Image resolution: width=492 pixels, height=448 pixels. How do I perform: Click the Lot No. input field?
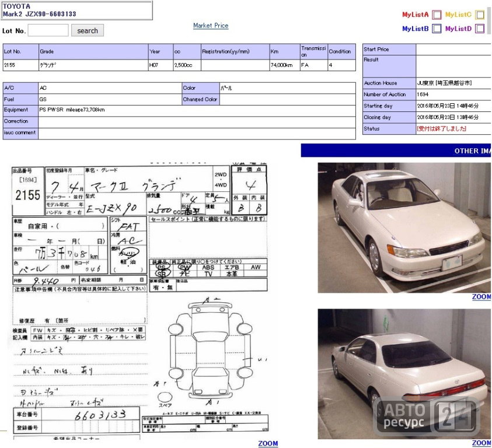pyautogui.click(x=48, y=30)
